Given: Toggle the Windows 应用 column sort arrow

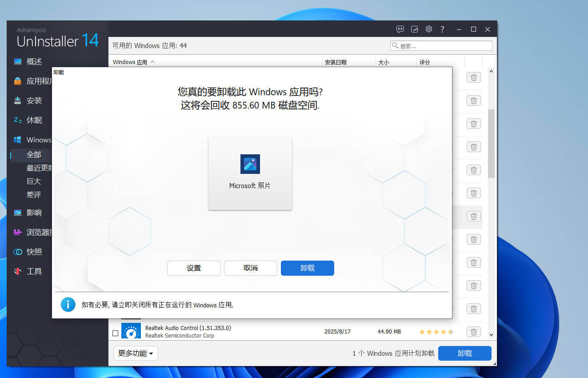Looking at the screenshot, I should 154,62.
